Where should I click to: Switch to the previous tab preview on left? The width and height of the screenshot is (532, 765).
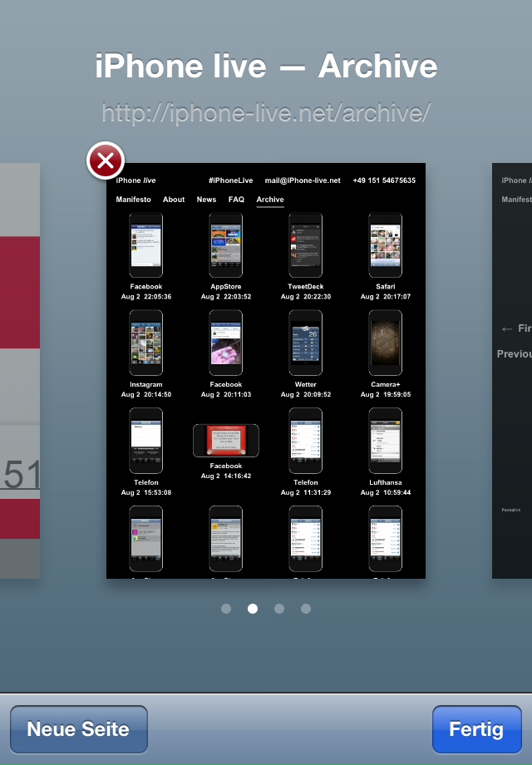point(20,371)
